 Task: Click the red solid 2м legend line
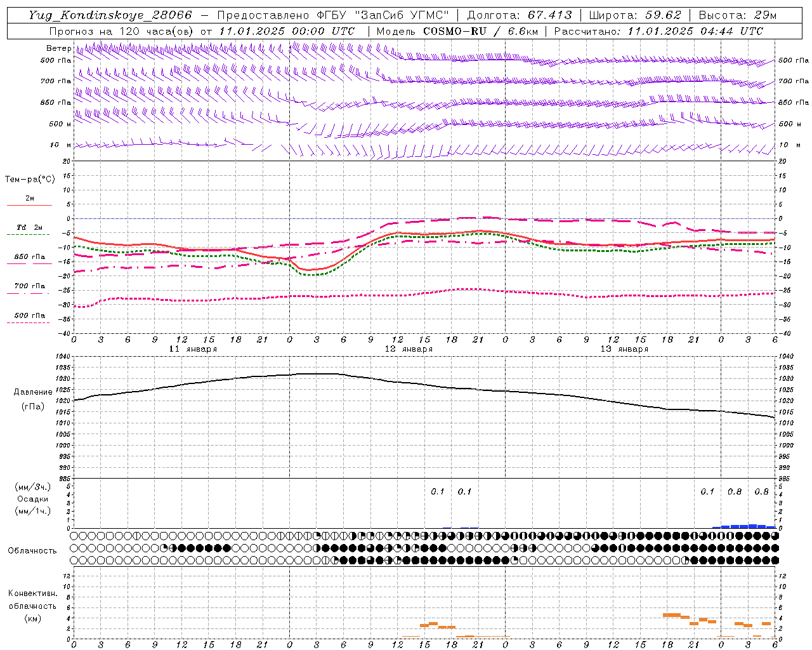[x=29, y=206]
